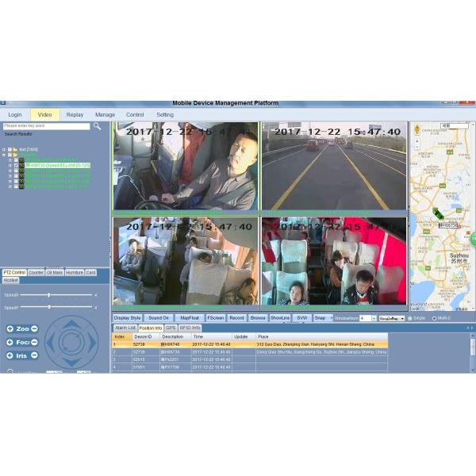Click the Record button

(236, 317)
